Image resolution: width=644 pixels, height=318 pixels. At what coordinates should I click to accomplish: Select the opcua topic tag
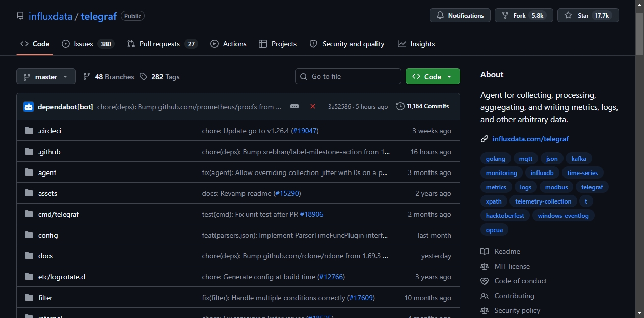[x=494, y=230]
